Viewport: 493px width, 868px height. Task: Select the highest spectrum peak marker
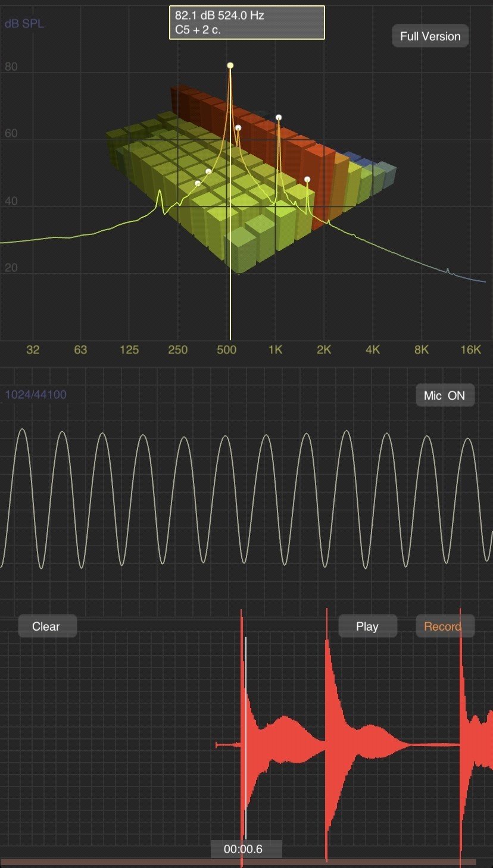[230, 65]
